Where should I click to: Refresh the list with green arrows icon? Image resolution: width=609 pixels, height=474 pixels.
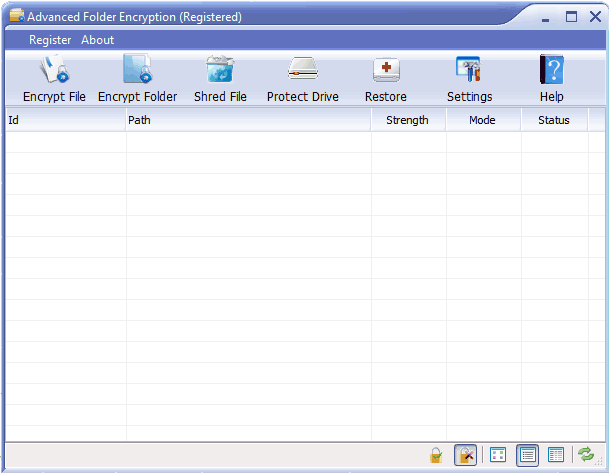coord(586,454)
